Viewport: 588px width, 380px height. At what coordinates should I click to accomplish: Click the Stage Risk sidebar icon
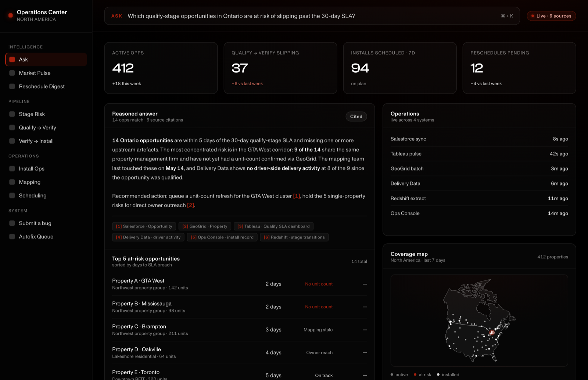click(12, 114)
